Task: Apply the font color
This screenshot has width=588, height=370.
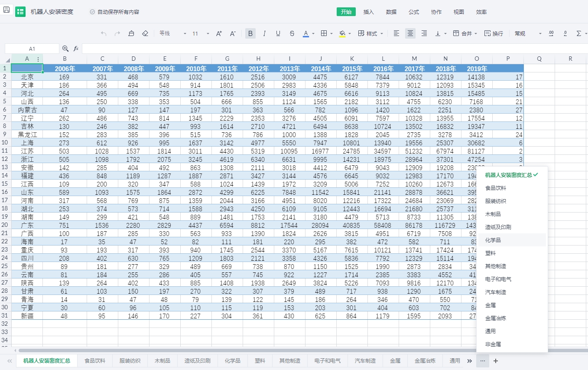Action: (x=305, y=33)
